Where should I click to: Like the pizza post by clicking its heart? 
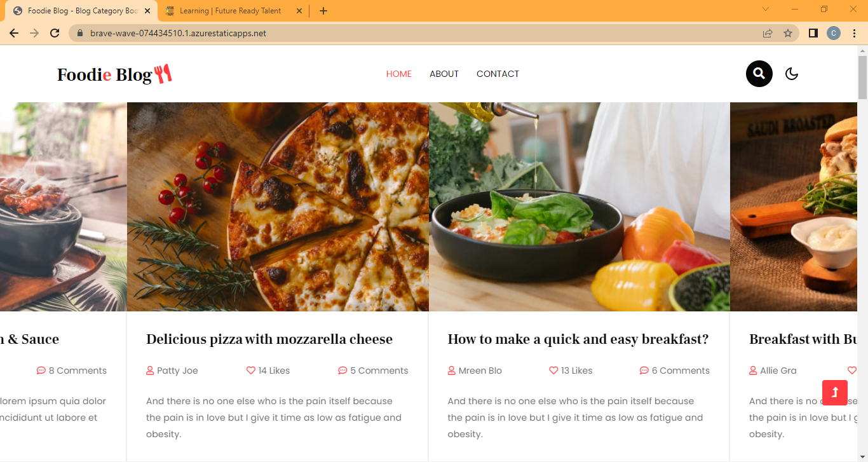coord(250,370)
